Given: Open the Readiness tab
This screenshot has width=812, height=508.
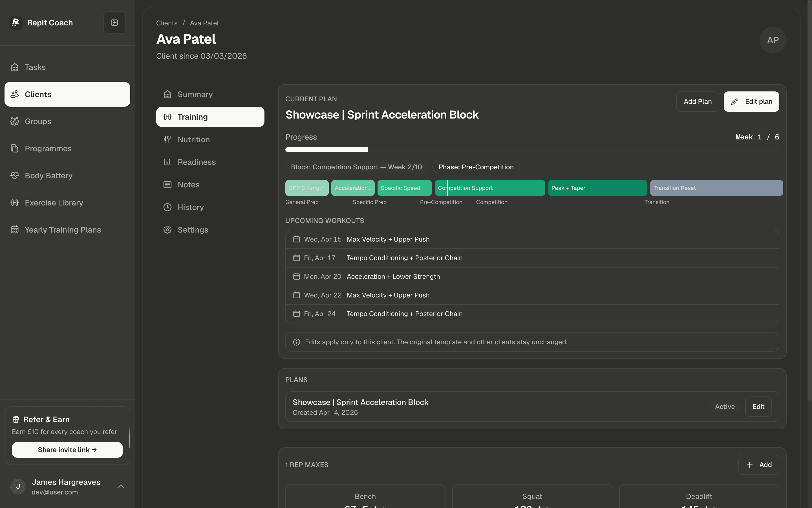Looking at the screenshot, I should point(210,162).
